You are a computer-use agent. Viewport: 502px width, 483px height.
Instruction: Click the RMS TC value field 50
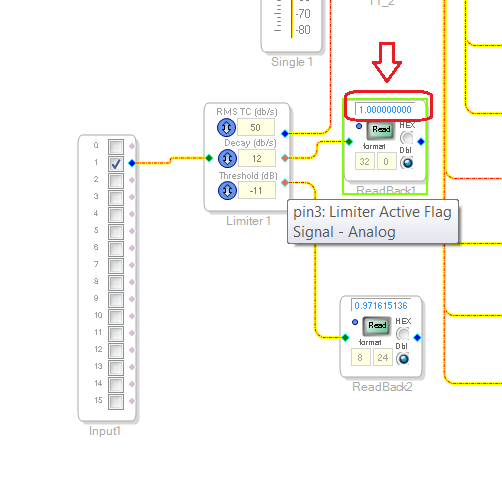tap(256, 127)
